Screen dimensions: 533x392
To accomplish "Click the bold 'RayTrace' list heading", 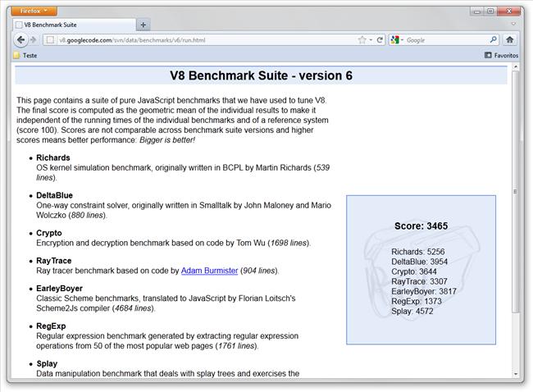I will pyautogui.click(x=53, y=261).
